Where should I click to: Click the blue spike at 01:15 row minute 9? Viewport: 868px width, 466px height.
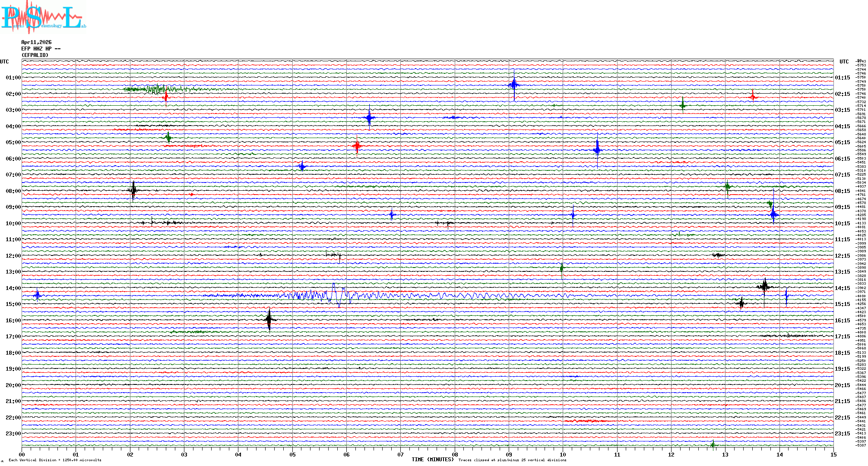click(x=513, y=85)
